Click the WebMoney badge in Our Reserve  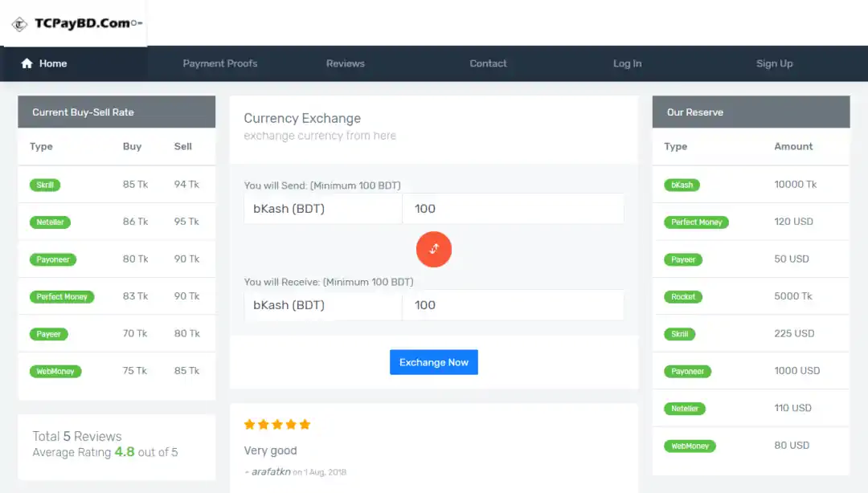(690, 446)
